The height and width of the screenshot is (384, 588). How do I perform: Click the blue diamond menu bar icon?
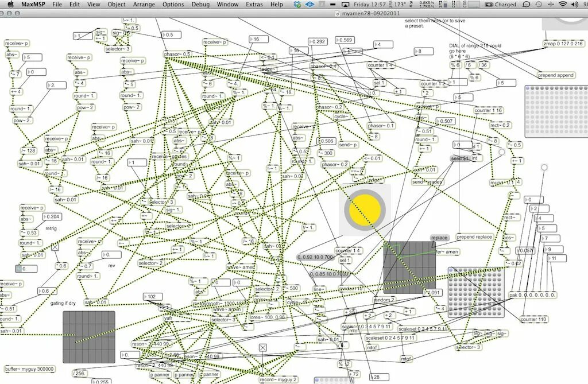click(x=310, y=5)
